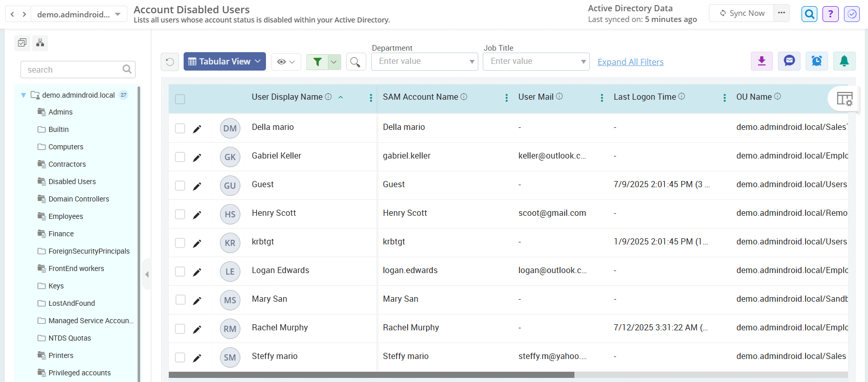This screenshot has height=382, width=868.
Task: Click info icon next to User Mail
Action: (x=560, y=96)
